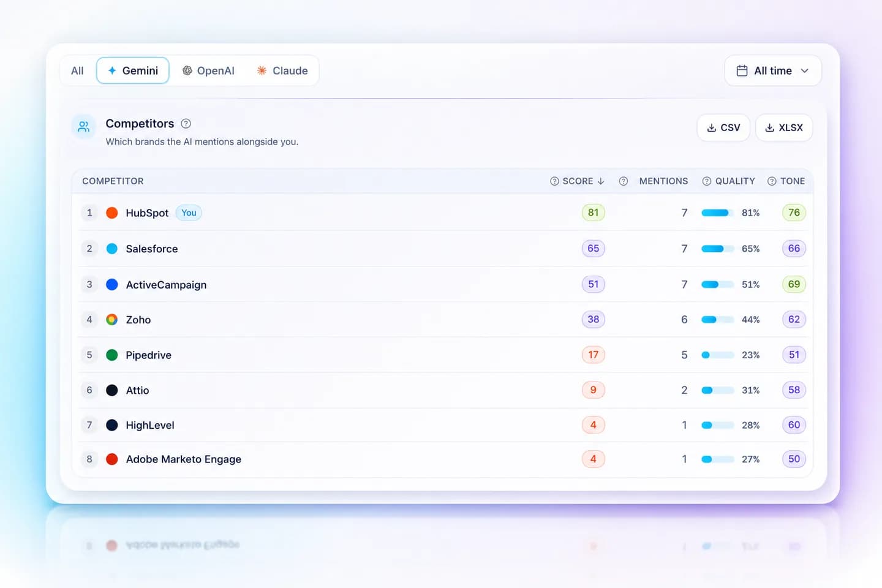Viewport: 882px width, 588px height.
Task: Click the You badge next to HubSpot
Action: coord(189,213)
